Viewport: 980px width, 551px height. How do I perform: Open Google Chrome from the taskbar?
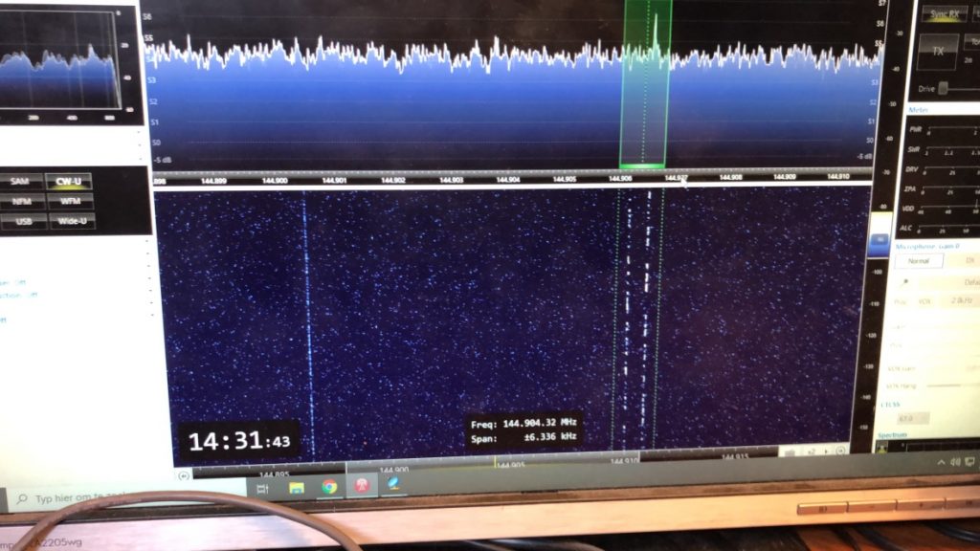(x=329, y=486)
